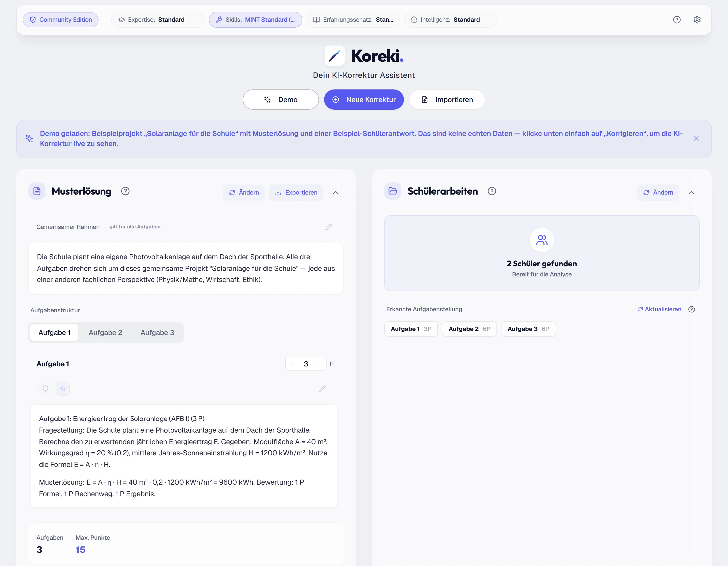
Task: Click the Schülerarbeiten help question mark
Action: click(x=492, y=191)
